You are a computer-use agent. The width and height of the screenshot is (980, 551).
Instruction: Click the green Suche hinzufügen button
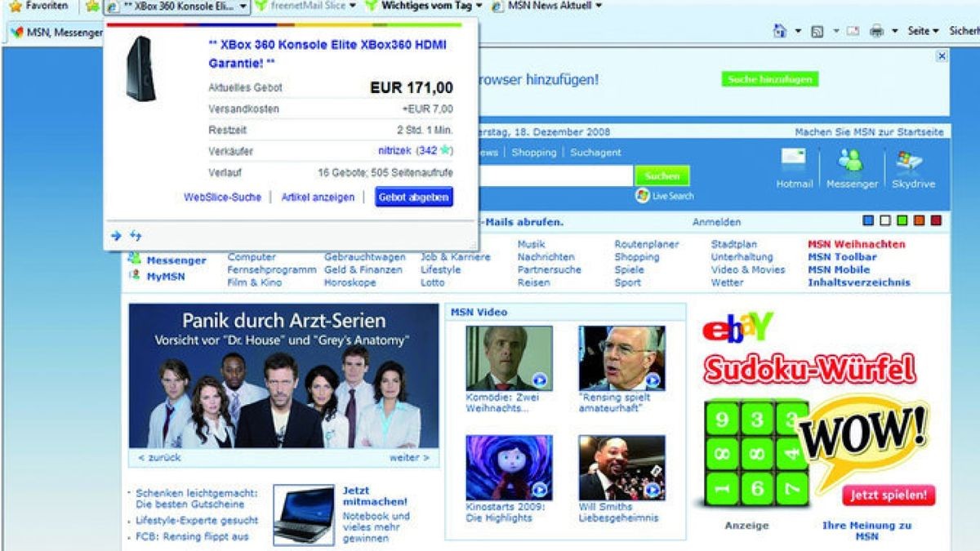769,79
